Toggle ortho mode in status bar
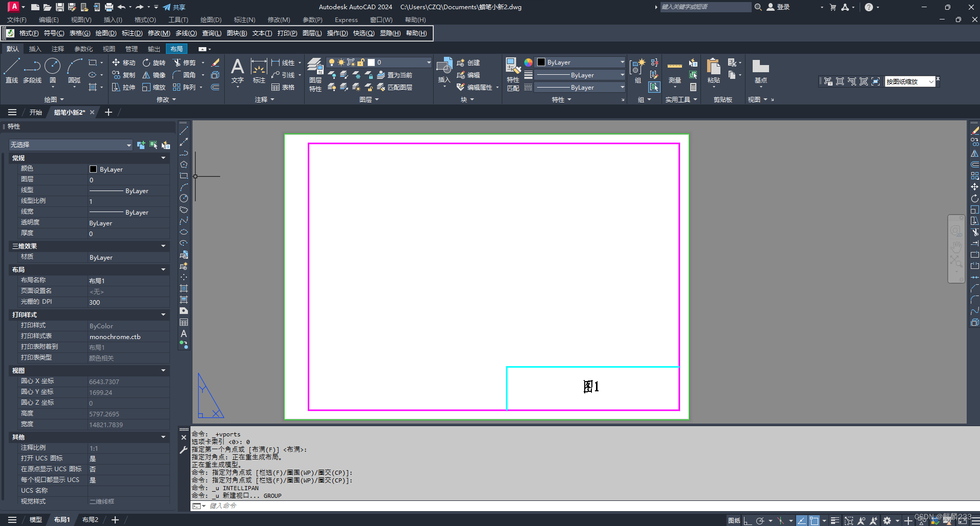Viewport: 980px width, 526px height. 748,520
